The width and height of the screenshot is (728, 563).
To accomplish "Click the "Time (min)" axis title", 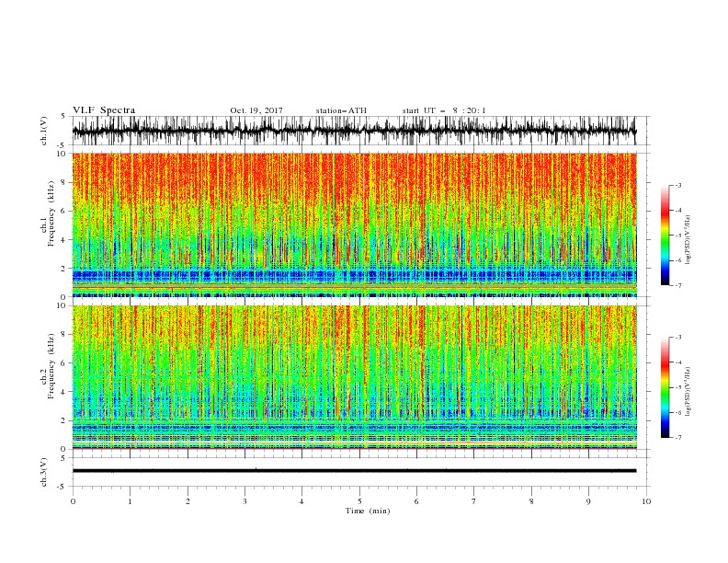I will [368, 511].
